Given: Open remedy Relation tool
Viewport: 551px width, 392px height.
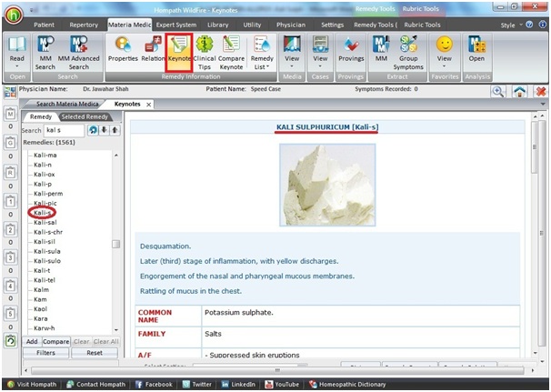Looking at the screenshot, I should coord(153,49).
